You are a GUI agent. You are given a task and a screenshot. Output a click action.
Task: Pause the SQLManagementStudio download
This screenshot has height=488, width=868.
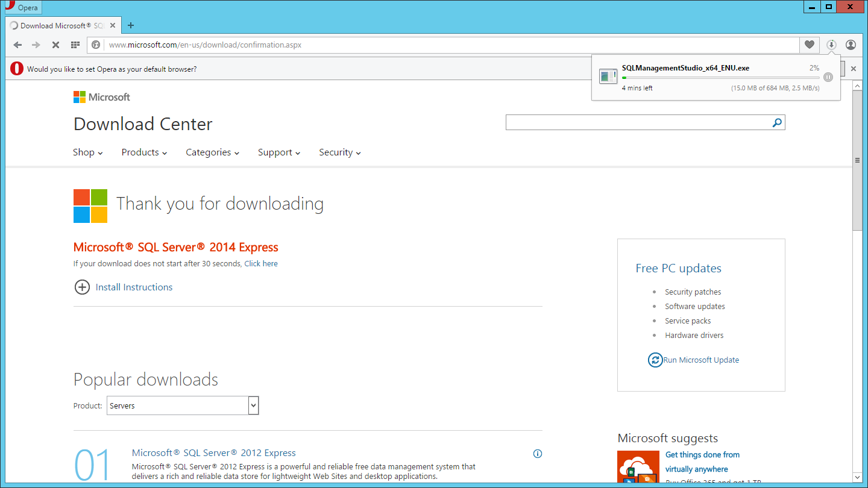click(828, 77)
